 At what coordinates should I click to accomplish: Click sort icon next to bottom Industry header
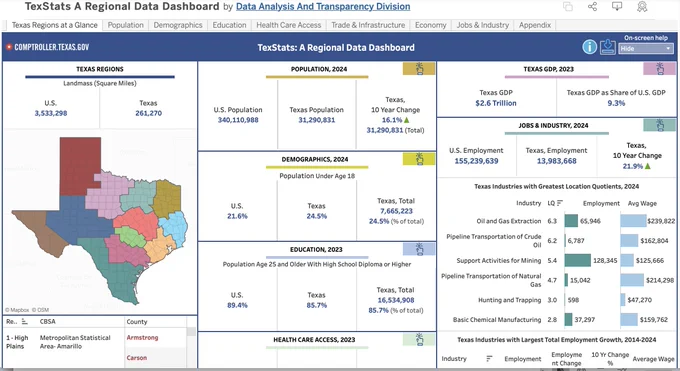[x=489, y=358]
